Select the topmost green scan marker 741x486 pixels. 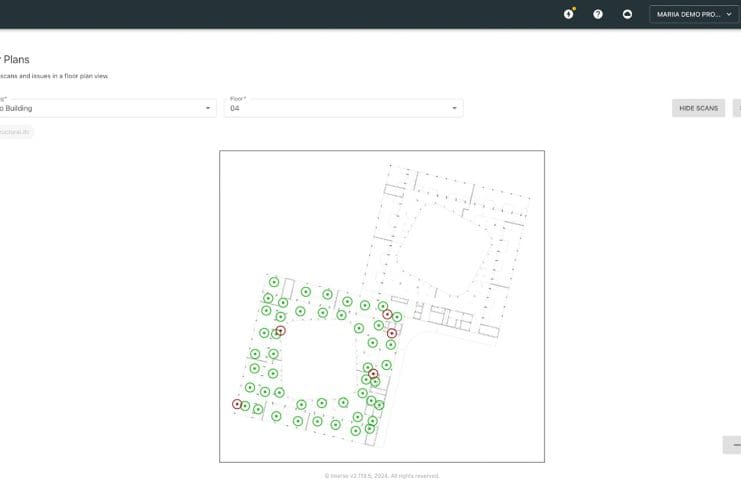[274, 282]
